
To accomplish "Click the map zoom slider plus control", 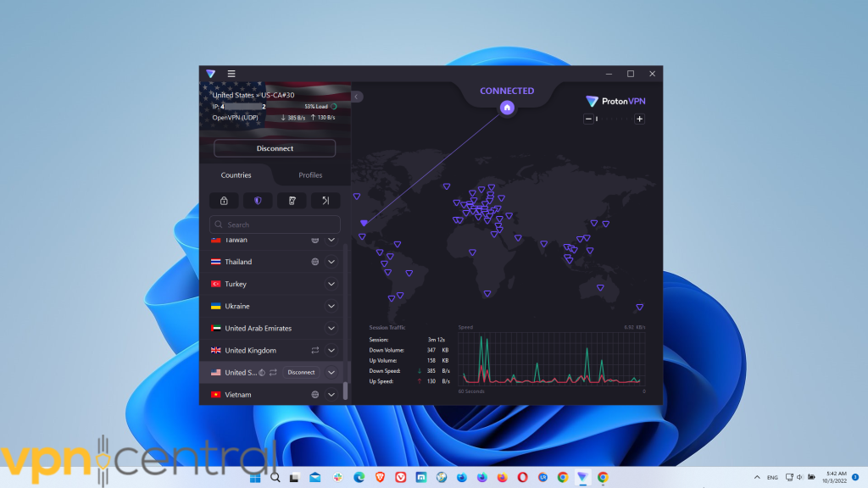I will [x=639, y=119].
